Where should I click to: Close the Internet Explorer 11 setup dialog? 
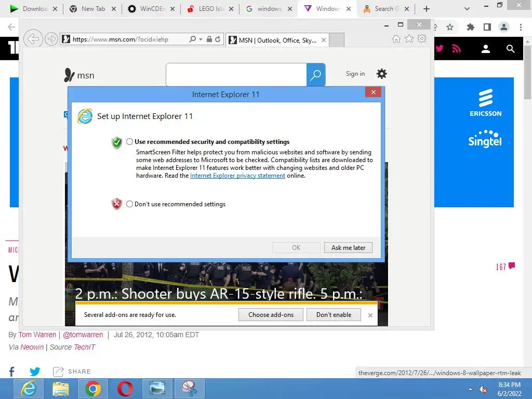(x=373, y=92)
